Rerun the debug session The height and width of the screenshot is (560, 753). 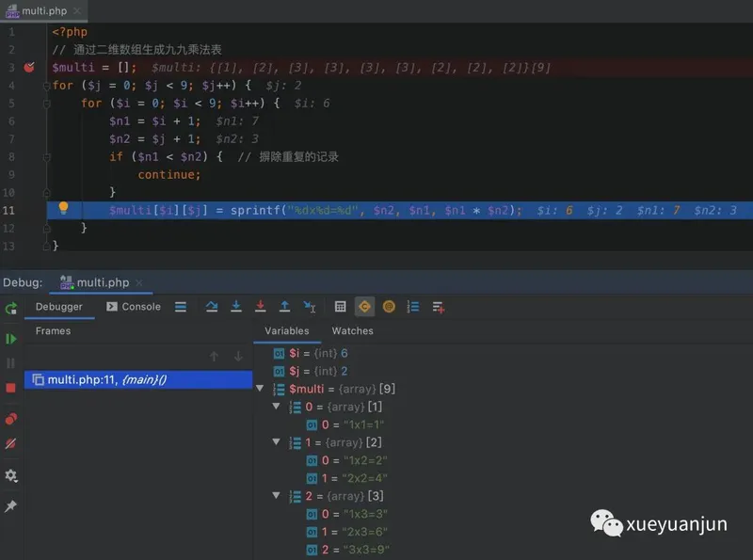11,309
